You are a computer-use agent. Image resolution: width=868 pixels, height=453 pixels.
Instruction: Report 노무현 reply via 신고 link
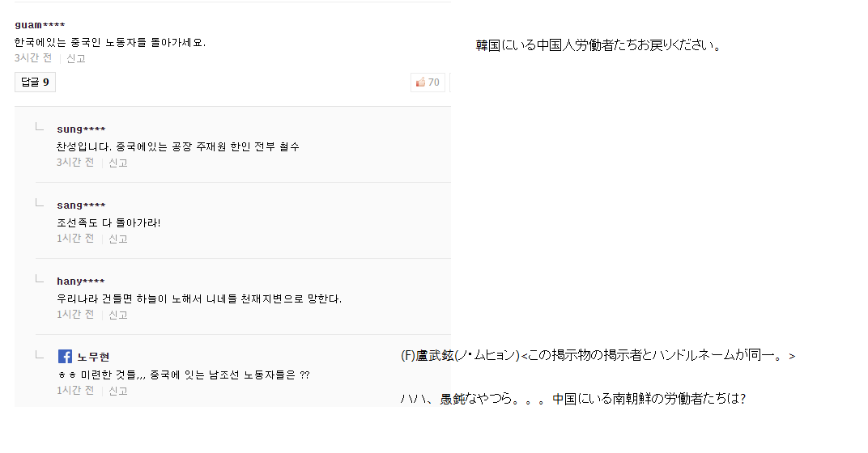(x=118, y=391)
